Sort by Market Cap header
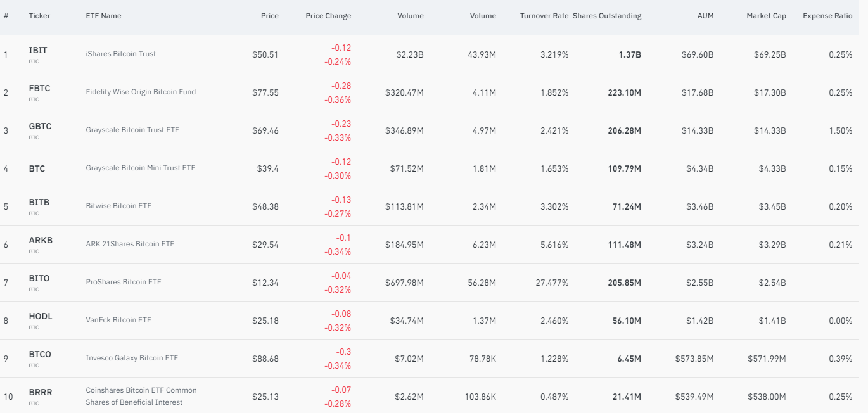This screenshot has height=413, width=868. (x=766, y=16)
